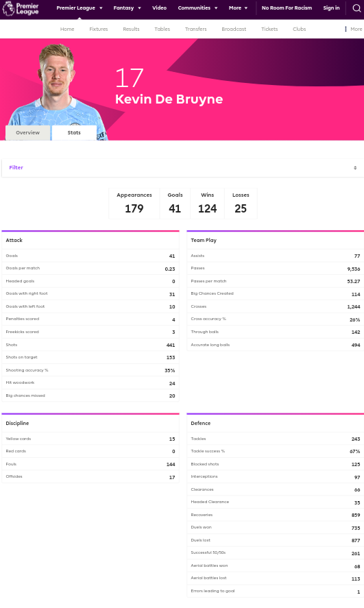The image size is (364, 608).
Task: Open the Communities dropdown menu
Action: (x=197, y=8)
